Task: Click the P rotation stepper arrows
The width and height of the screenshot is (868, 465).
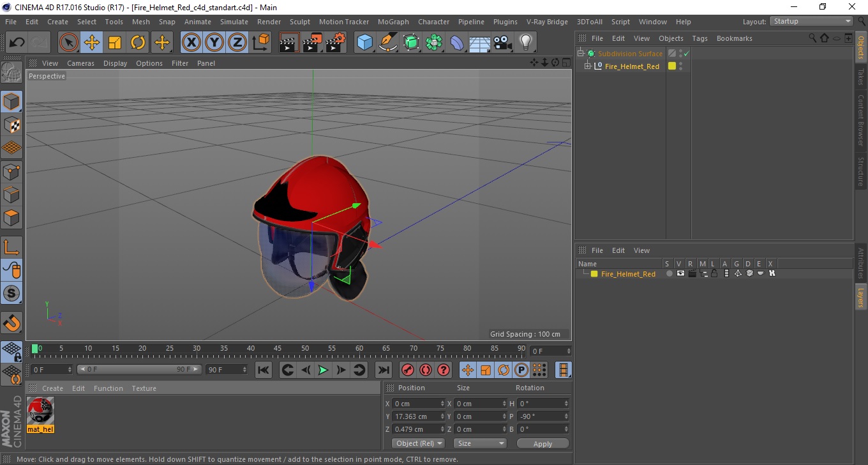Action: click(x=565, y=416)
